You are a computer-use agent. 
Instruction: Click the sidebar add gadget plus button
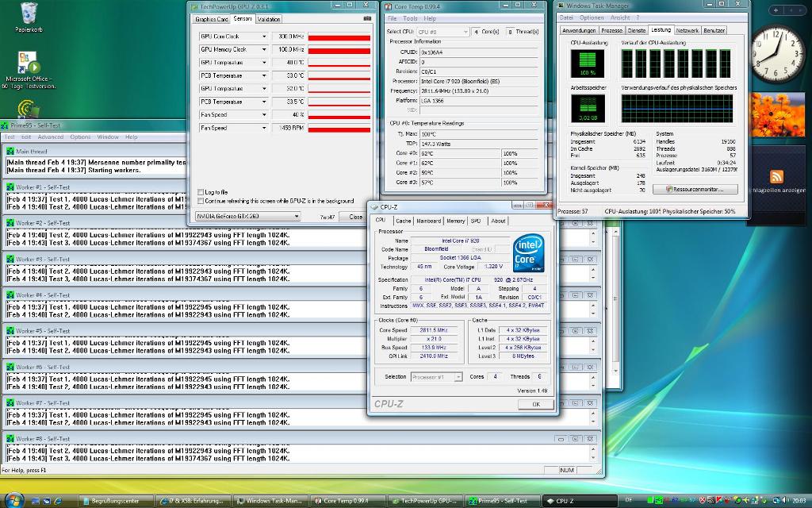(x=776, y=10)
